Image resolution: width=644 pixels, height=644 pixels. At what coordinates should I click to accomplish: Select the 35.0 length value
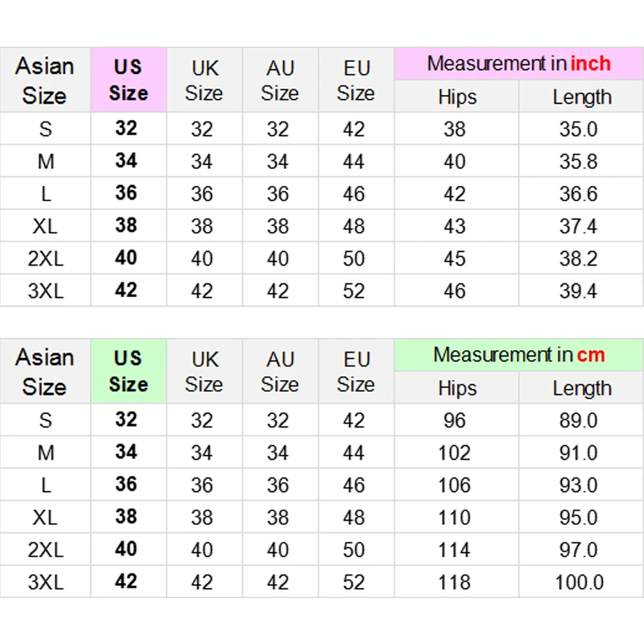[x=579, y=130]
